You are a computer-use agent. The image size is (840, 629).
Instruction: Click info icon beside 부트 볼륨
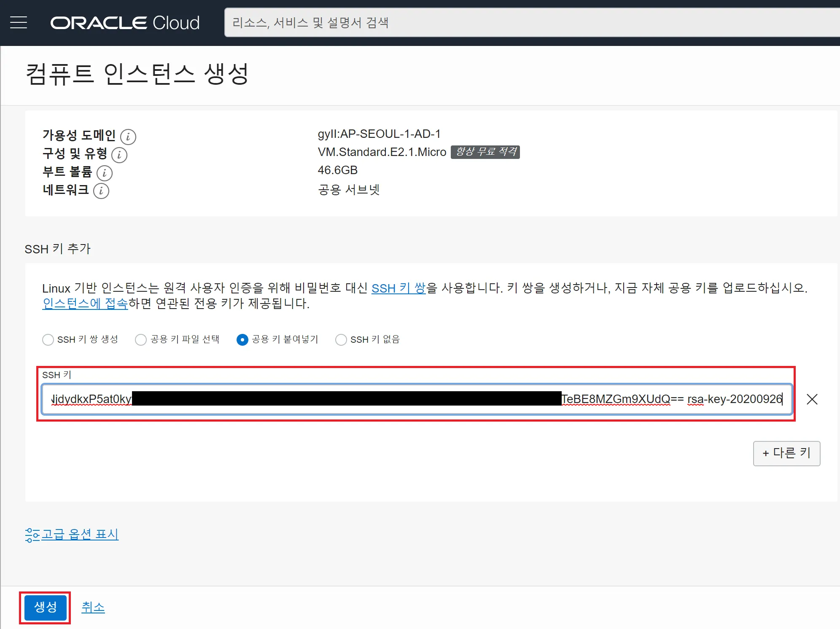coord(105,173)
